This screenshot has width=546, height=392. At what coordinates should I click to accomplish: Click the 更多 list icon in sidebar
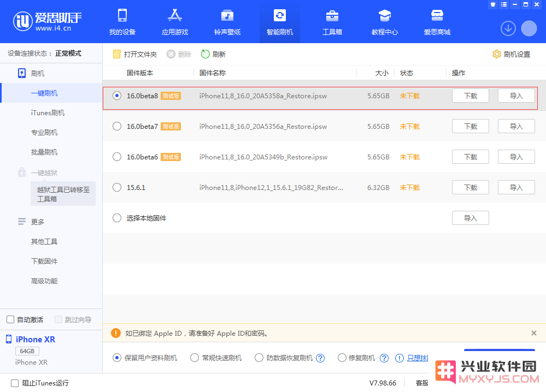(x=22, y=222)
